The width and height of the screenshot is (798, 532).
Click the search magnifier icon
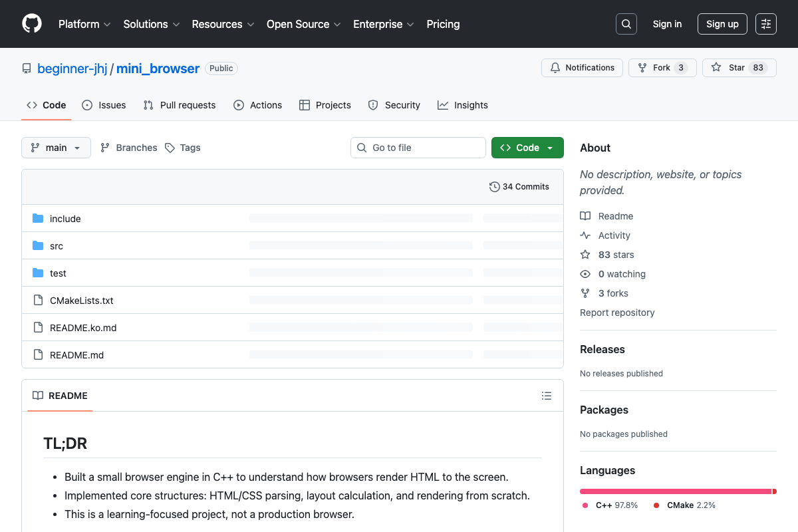[626, 24]
